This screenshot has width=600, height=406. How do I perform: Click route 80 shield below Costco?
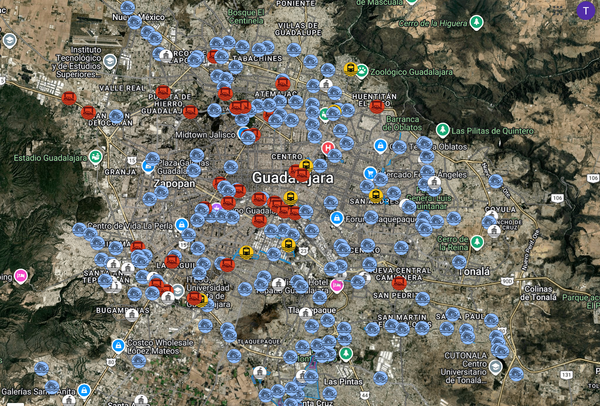coord(111,361)
